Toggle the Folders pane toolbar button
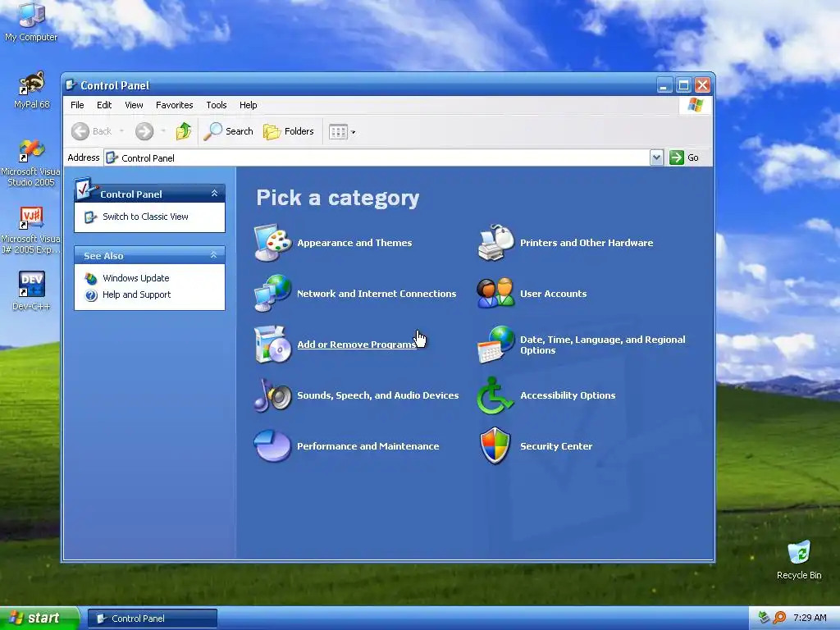The width and height of the screenshot is (840, 630). tap(289, 131)
